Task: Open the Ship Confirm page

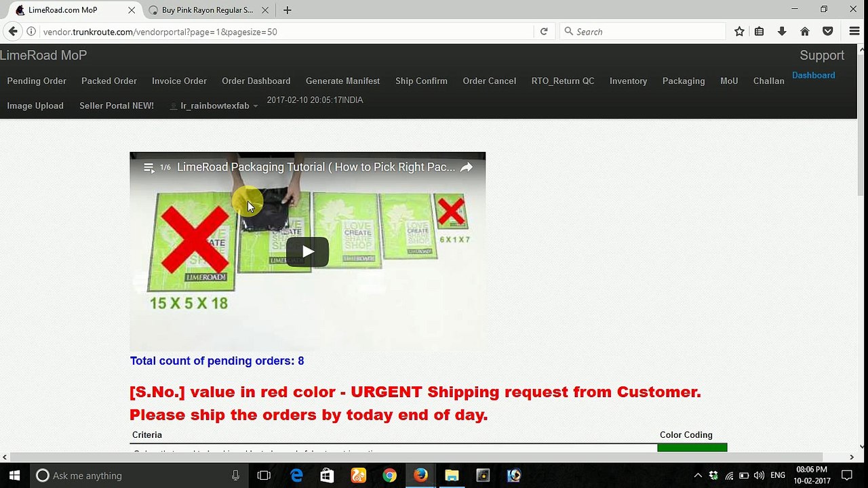Action: pos(421,81)
